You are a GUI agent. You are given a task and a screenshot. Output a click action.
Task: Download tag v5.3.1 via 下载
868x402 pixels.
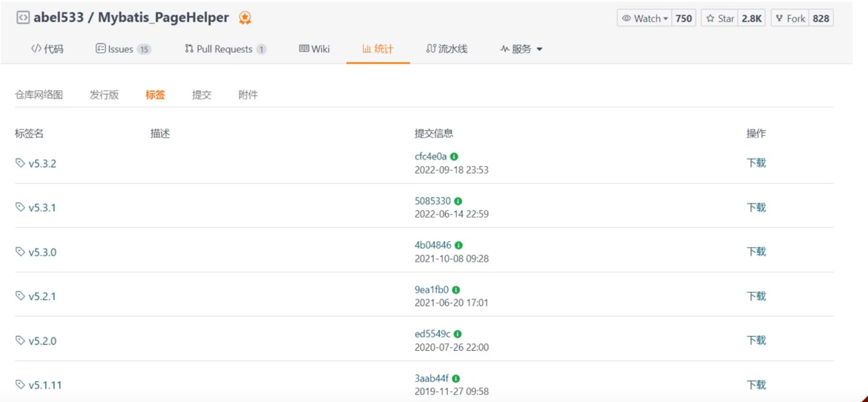click(x=756, y=208)
